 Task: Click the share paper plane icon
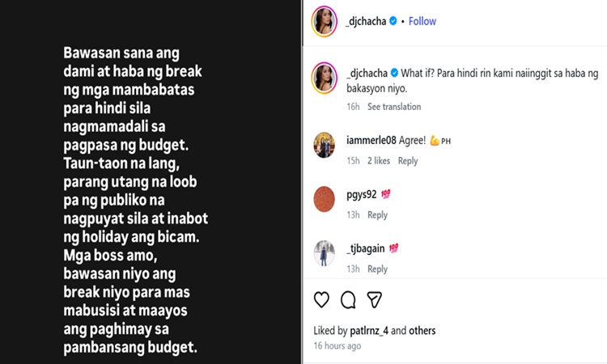(375, 300)
